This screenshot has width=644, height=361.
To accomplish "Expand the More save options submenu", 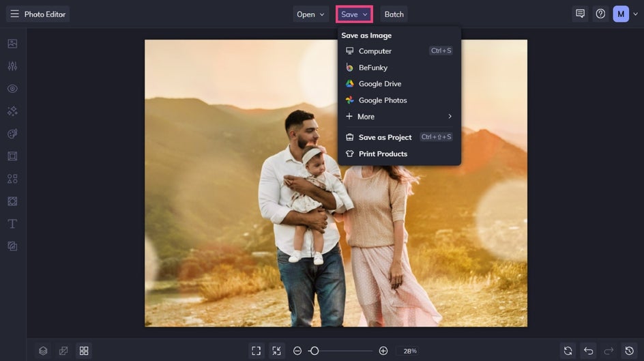I will pyautogui.click(x=399, y=117).
